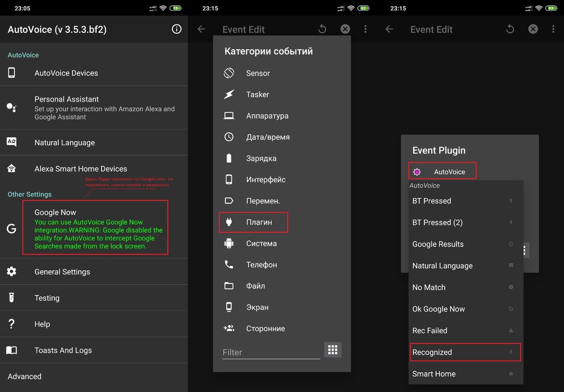Choose the Перемен. category

tap(282, 200)
